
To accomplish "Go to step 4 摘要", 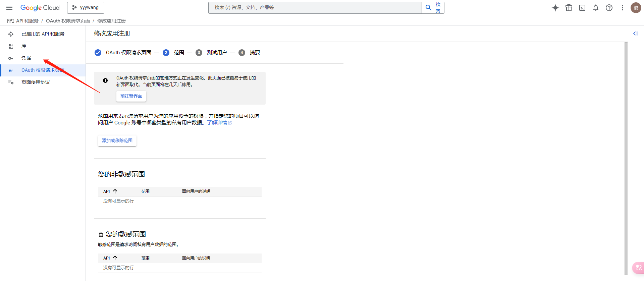I will coord(255,53).
